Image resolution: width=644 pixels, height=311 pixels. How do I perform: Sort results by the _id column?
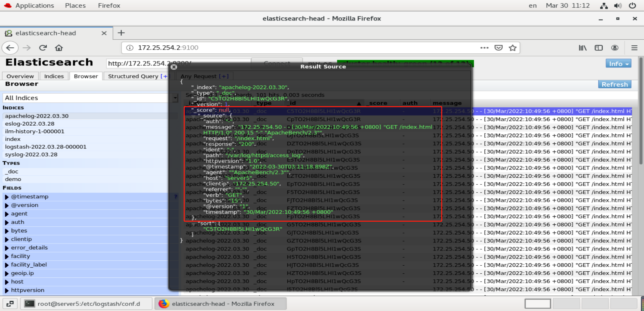coord(324,103)
